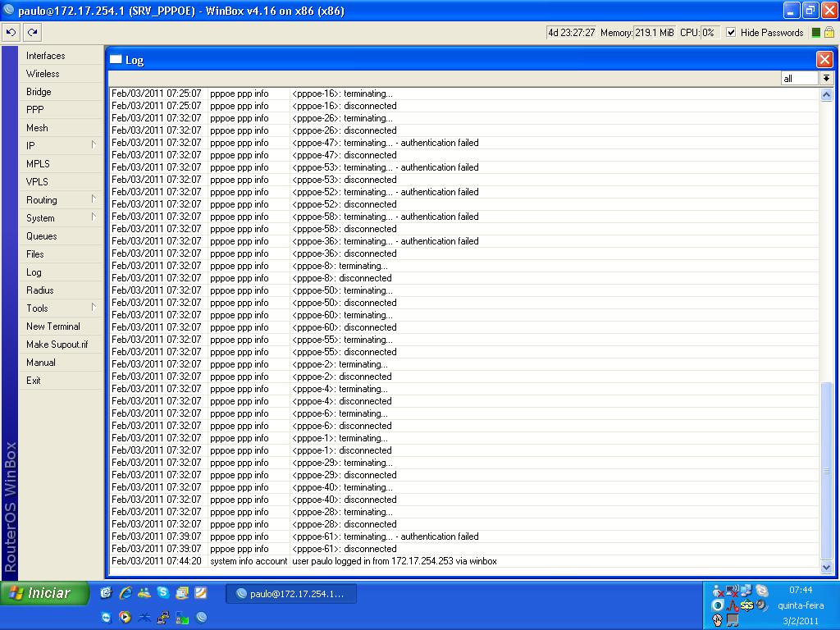The width and height of the screenshot is (840, 630).
Task: Select the paulo@172.17.254.1 taskbar button
Action: (x=291, y=594)
